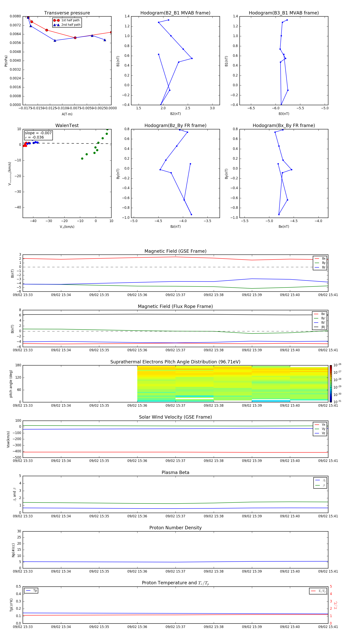
Task: Click the 'Bx(nT)' x-axis label
Action: pyautogui.click(x=284, y=227)
